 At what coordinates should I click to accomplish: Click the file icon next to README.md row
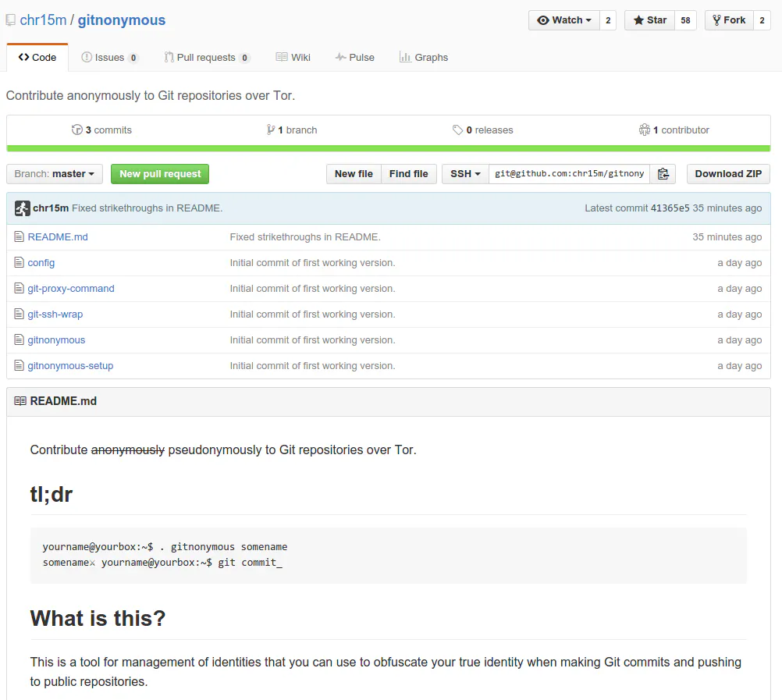(19, 236)
